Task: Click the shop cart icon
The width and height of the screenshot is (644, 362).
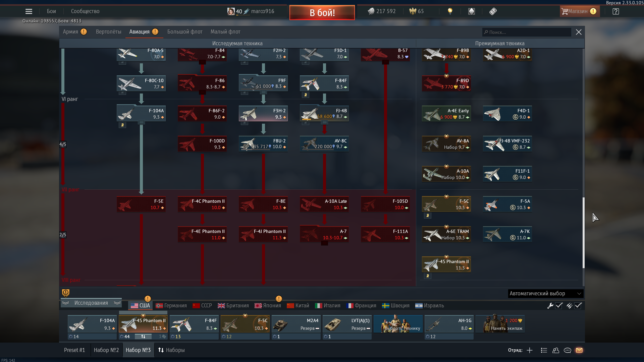Action: point(565,11)
